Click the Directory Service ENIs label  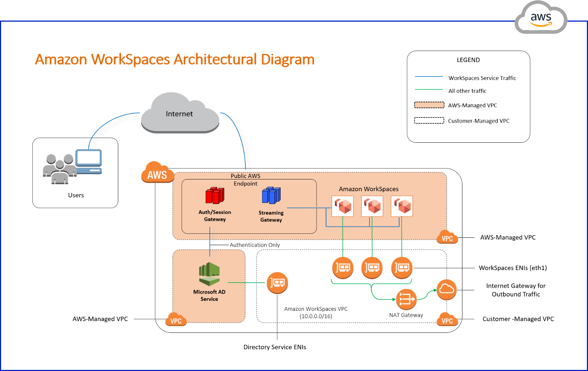click(x=275, y=347)
